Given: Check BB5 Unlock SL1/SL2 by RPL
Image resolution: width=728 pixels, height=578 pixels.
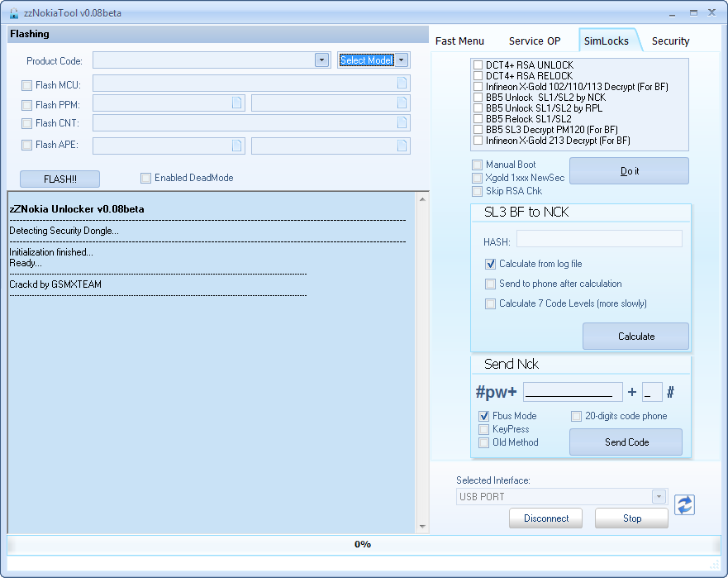Looking at the screenshot, I should click(x=478, y=107).
